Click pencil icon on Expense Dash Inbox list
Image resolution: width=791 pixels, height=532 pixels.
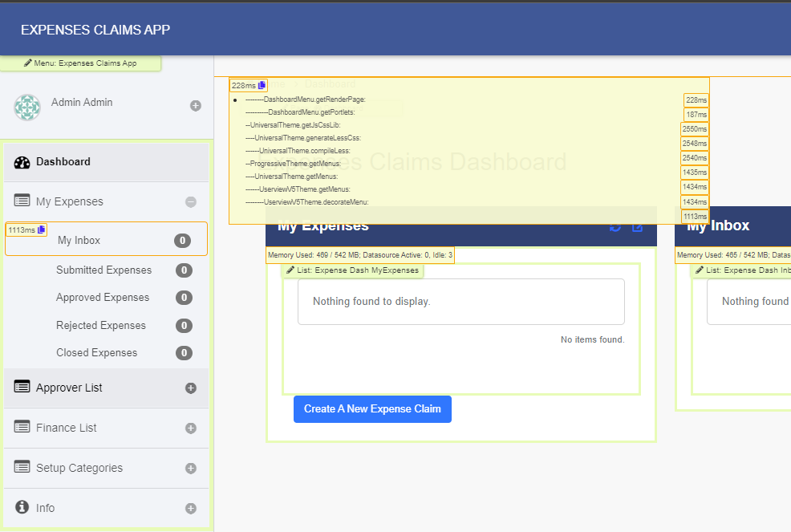[x=700, y=270]
